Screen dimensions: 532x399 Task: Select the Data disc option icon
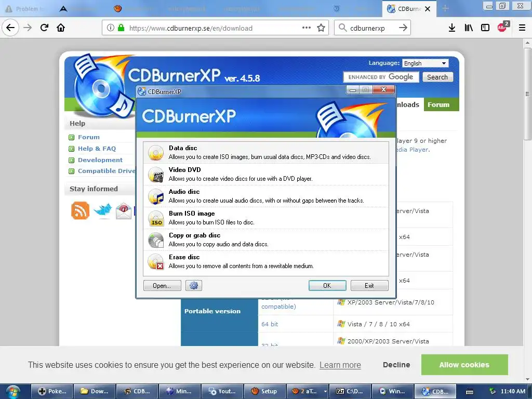[x=156, y=153]
